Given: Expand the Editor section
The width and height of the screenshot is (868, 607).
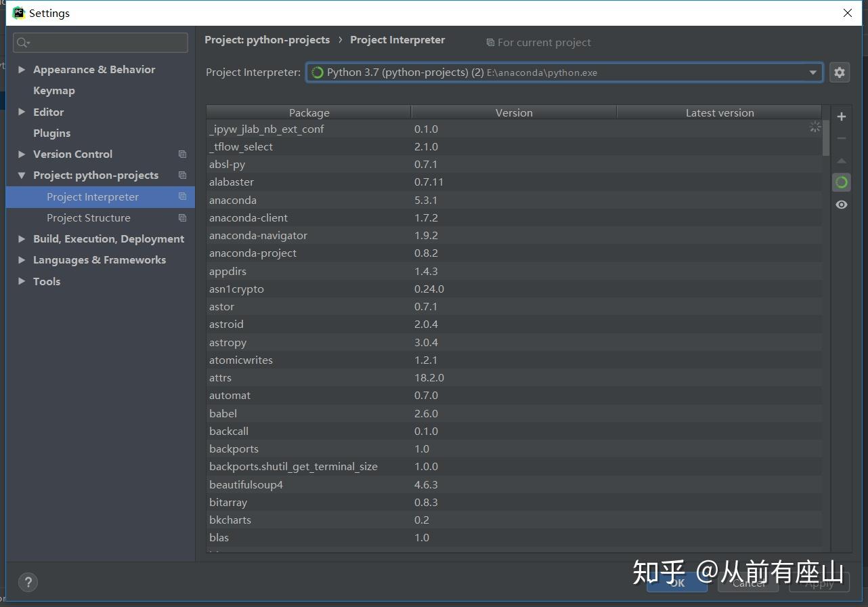Looking at the screenshot, I should point(22,112).
